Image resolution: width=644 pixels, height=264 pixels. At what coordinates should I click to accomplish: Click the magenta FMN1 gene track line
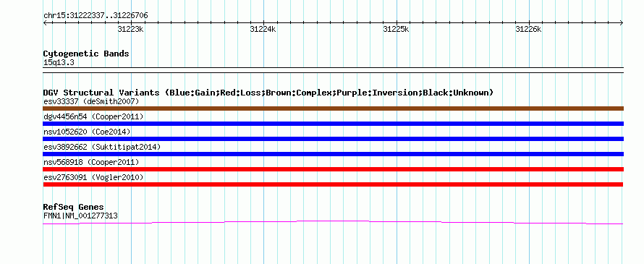[333, 222]
